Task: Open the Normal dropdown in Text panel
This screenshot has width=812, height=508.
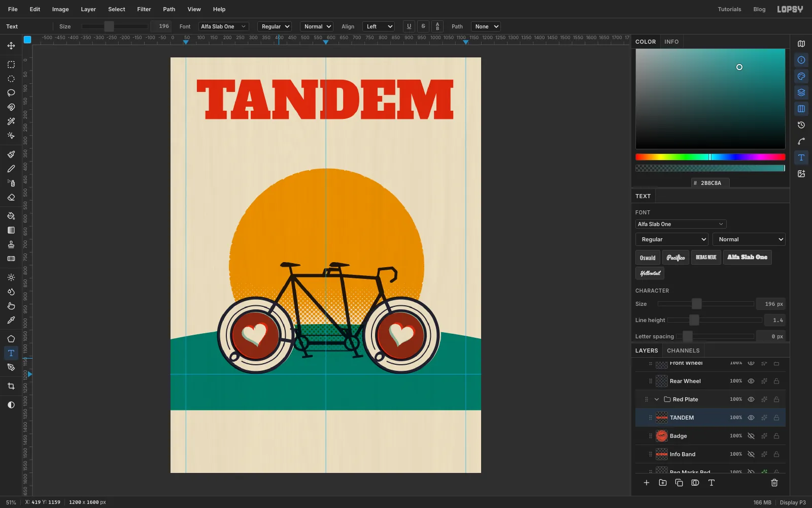Action: coord(749,239)
